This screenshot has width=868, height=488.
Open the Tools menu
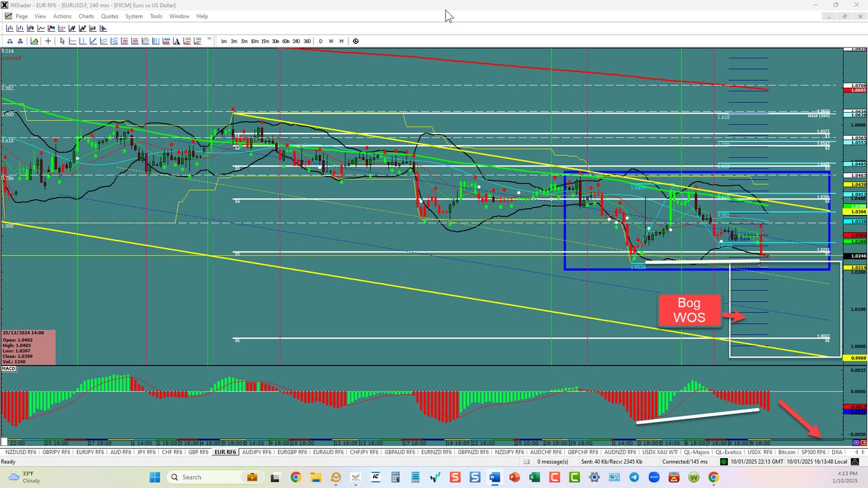coord(156,16)
